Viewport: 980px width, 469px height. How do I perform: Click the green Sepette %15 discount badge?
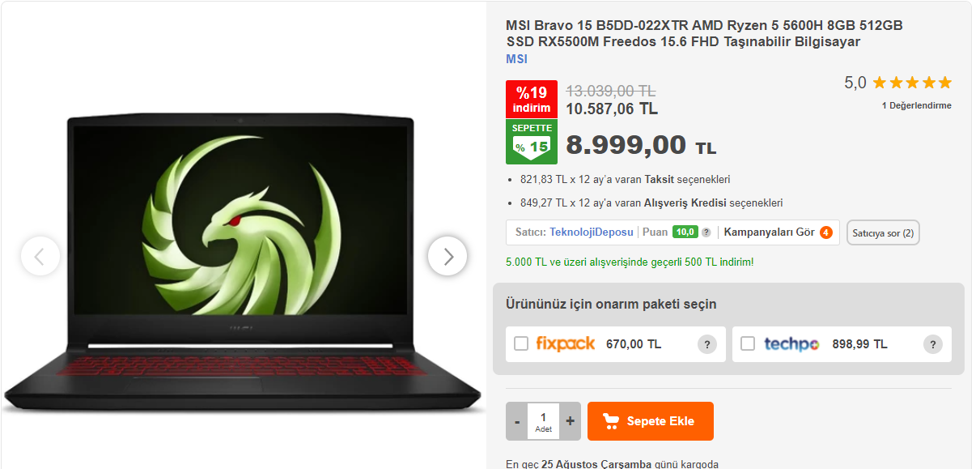(531, 142)
